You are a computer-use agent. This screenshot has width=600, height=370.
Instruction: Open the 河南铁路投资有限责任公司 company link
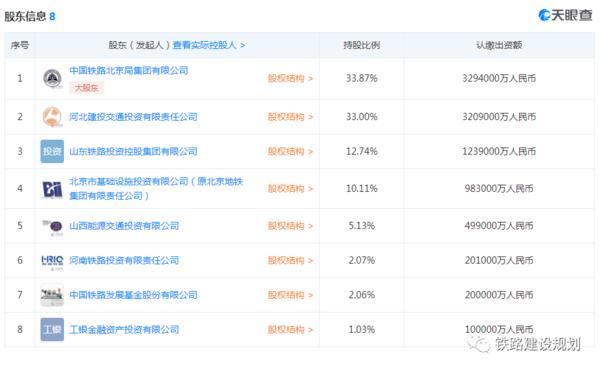124,261
